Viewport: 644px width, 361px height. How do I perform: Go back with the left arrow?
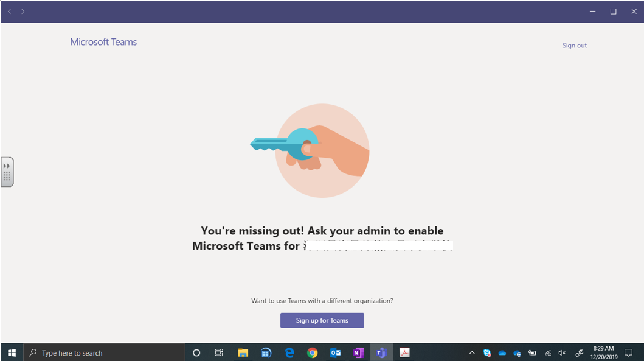[10, 12]
